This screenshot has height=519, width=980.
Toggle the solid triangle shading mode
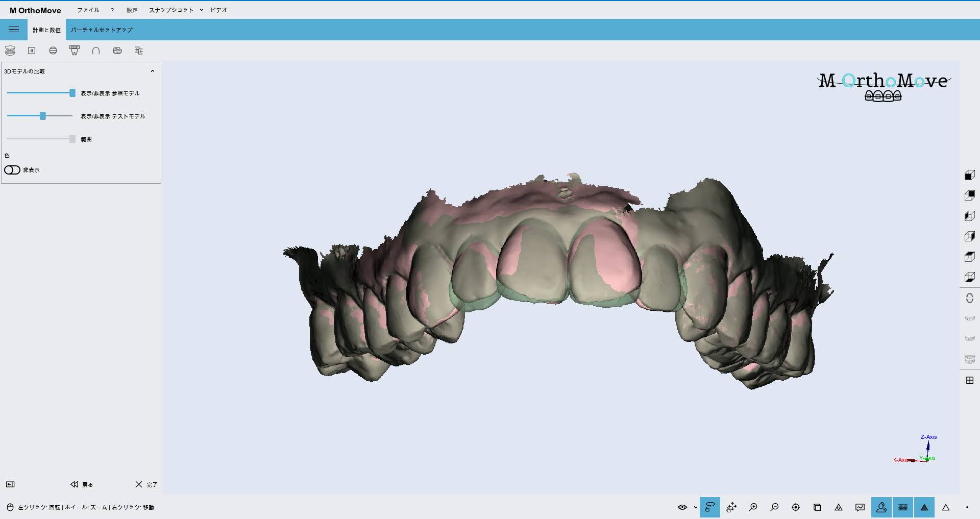coord(924,507)
